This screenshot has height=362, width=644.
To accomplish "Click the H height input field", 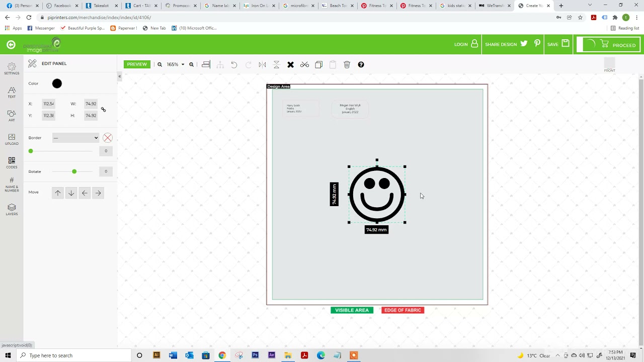I will point(91,115).
